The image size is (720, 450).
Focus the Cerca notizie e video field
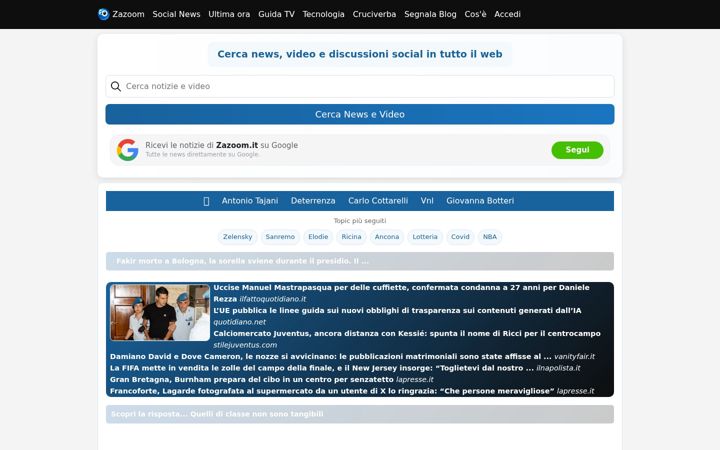360,86
